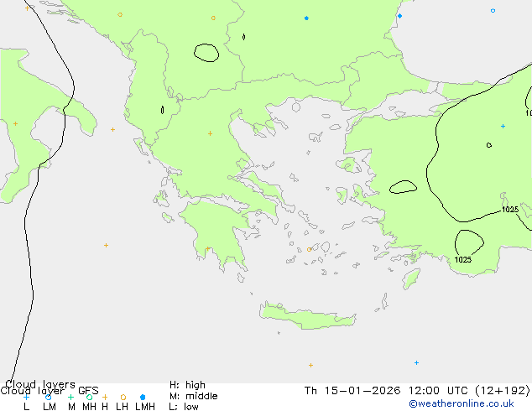Click the blue plus marker southeast of Crete

[416, 363]
